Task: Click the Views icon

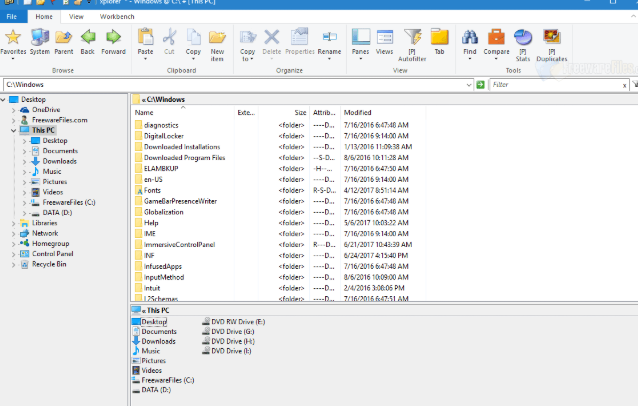Action: coord(385,37)
